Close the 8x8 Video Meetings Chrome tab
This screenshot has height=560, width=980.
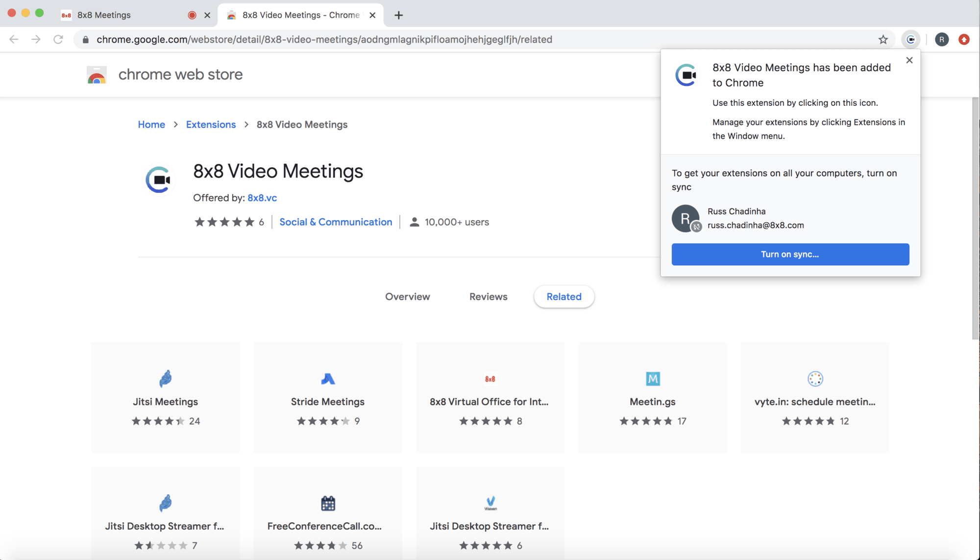[x=372, y=15]
